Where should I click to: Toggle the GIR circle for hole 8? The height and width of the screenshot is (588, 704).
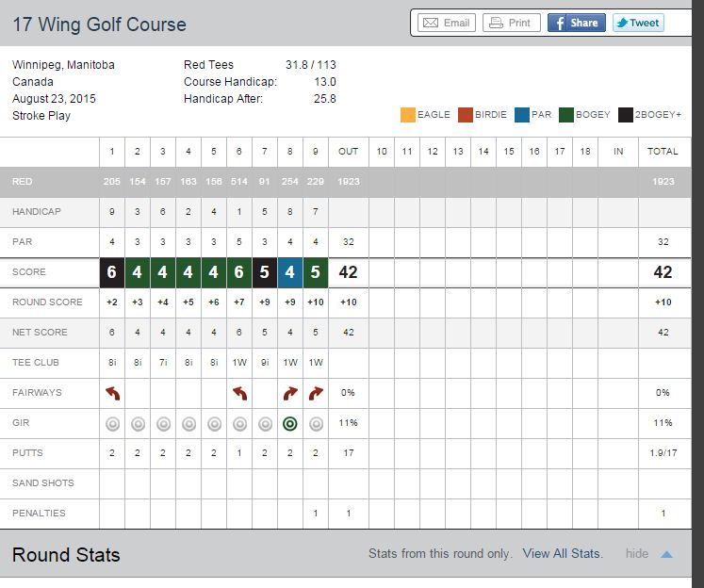pyautogui.click(x=290, y=423)
